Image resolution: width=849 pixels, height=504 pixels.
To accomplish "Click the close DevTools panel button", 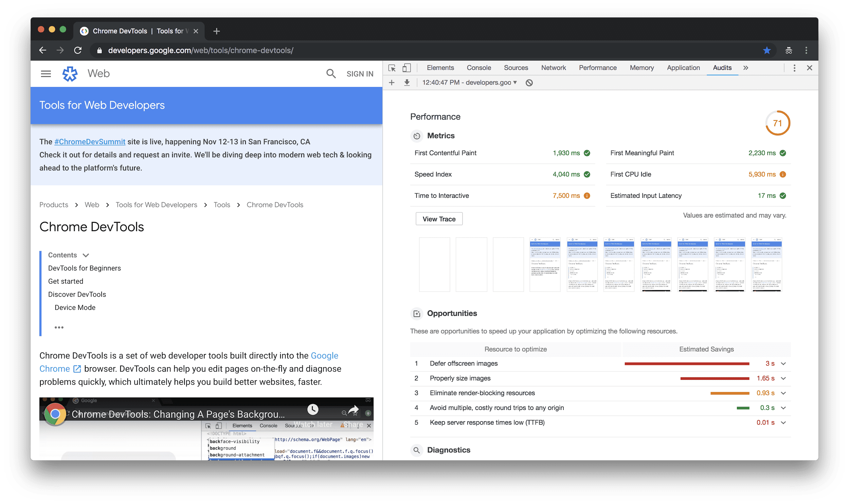I will (809, 67).
